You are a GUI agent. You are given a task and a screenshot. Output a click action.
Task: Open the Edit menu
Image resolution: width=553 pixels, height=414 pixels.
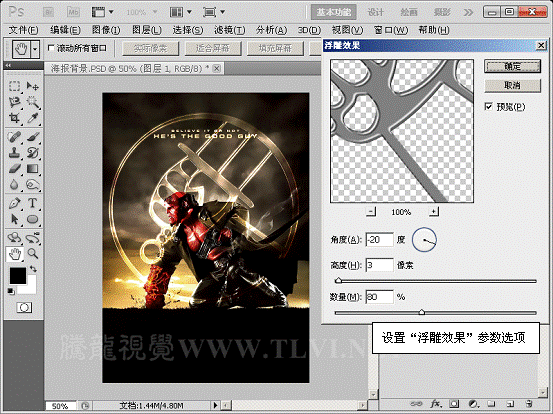65,30
